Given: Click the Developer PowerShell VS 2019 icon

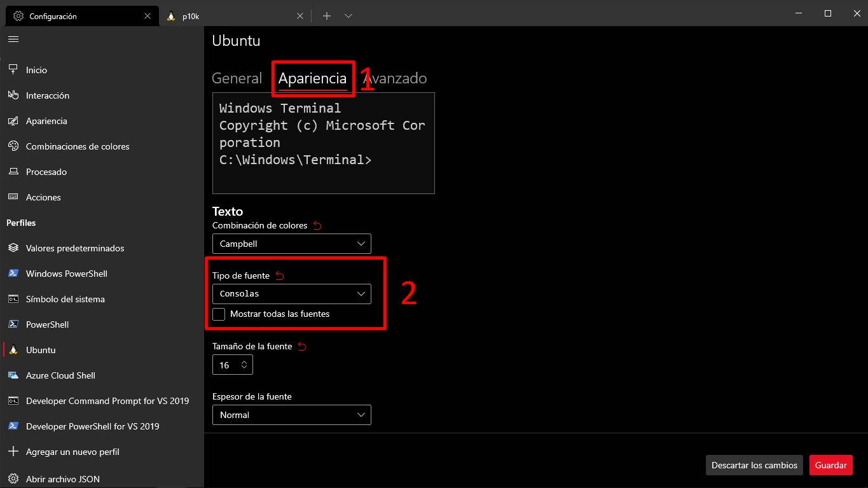Looking at the screenshot, I should tap(13, 426).
